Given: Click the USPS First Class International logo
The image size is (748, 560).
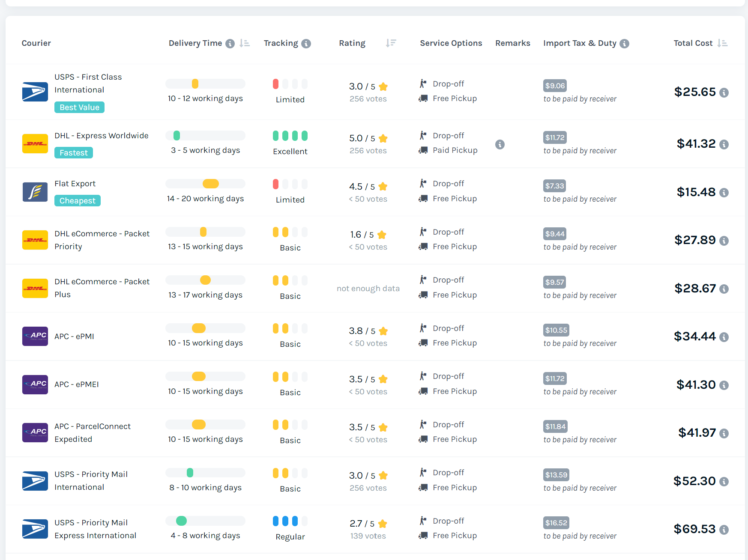Looking at the screenshot, I should coord(35,92).
